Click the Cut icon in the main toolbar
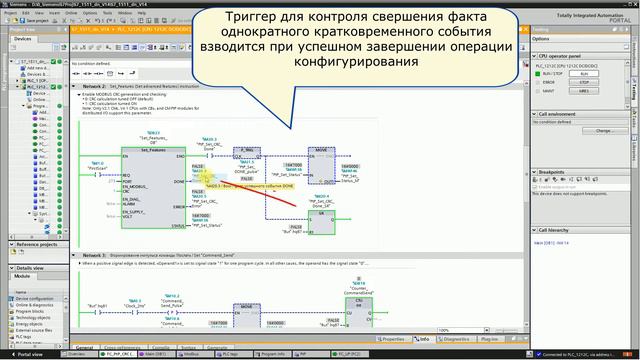Viewport: 640px width, 360px height. [64, 20]
